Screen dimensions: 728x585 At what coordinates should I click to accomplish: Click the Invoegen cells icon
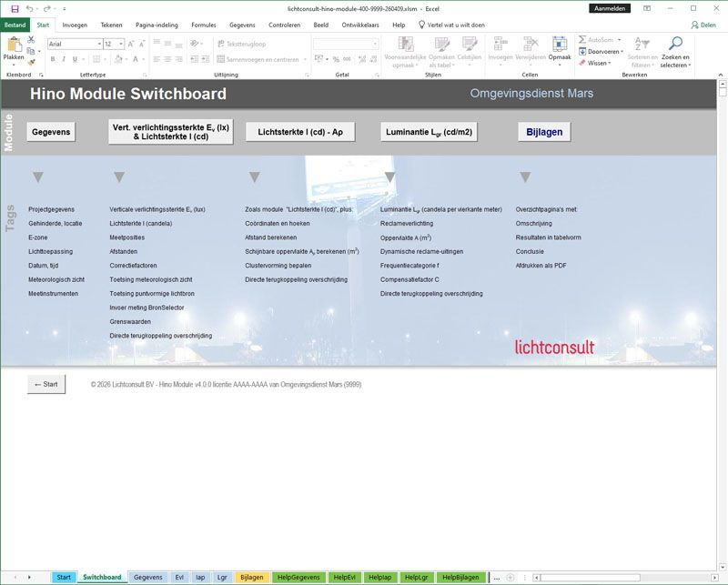coord(500,44)
